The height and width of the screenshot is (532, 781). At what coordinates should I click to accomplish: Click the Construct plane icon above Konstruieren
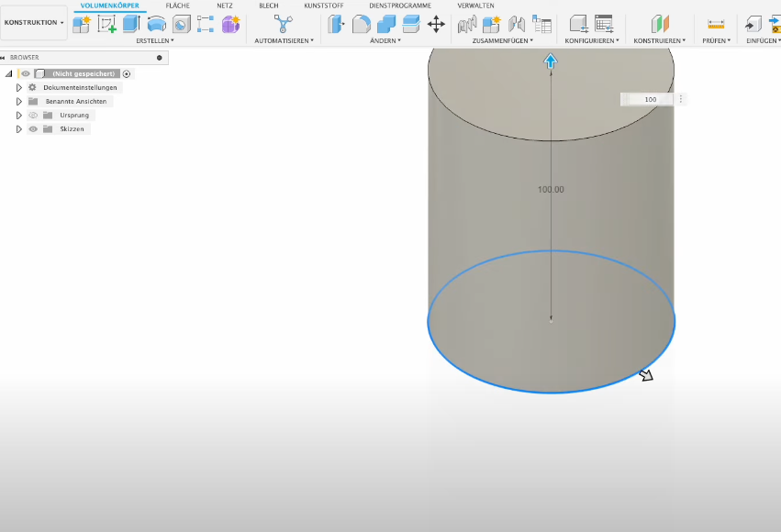click(x=660, y=25)
